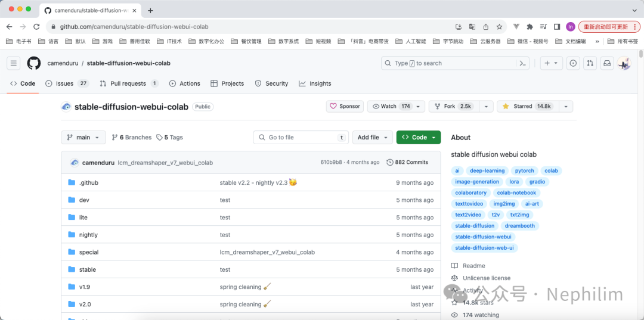This screenshot has height=320, width=644.
Task: Click the camenduru owner link in breadcrumb
Action: [63, 63]
